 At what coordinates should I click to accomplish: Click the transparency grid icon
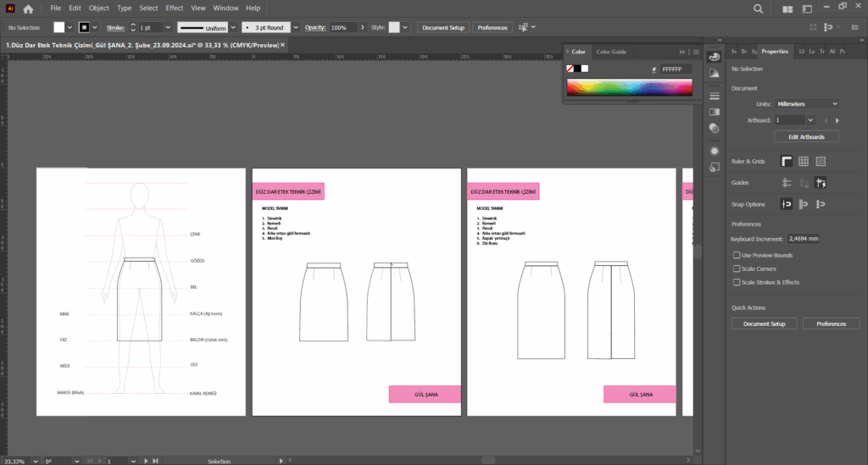[x=821, y=161]
